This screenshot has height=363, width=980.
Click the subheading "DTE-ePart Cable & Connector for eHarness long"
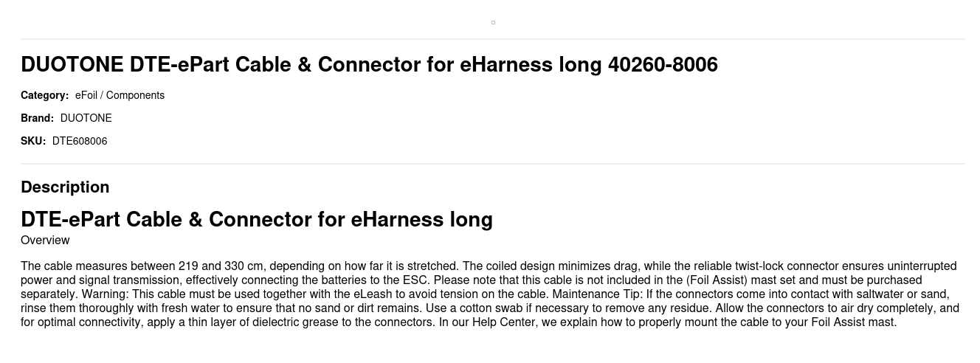pos(256,220)
